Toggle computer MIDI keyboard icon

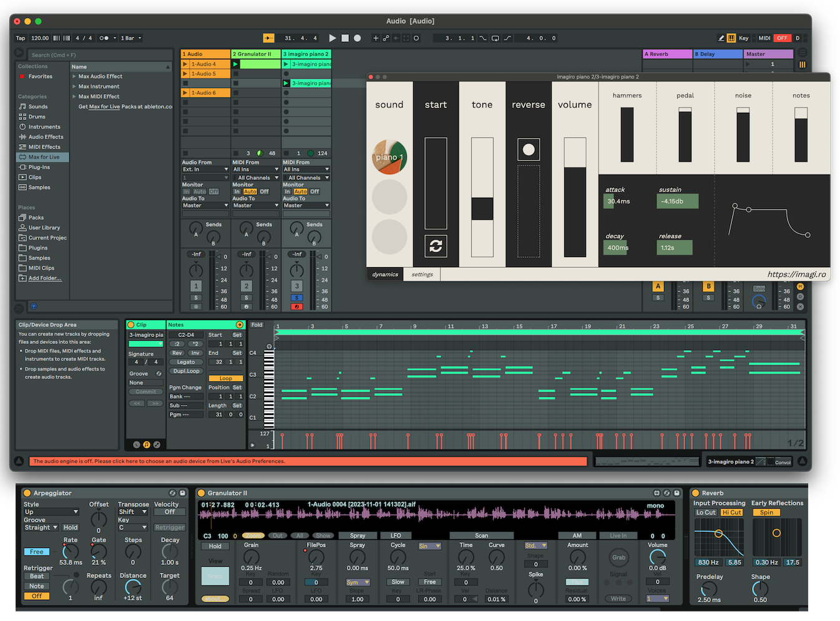point(731,38)
